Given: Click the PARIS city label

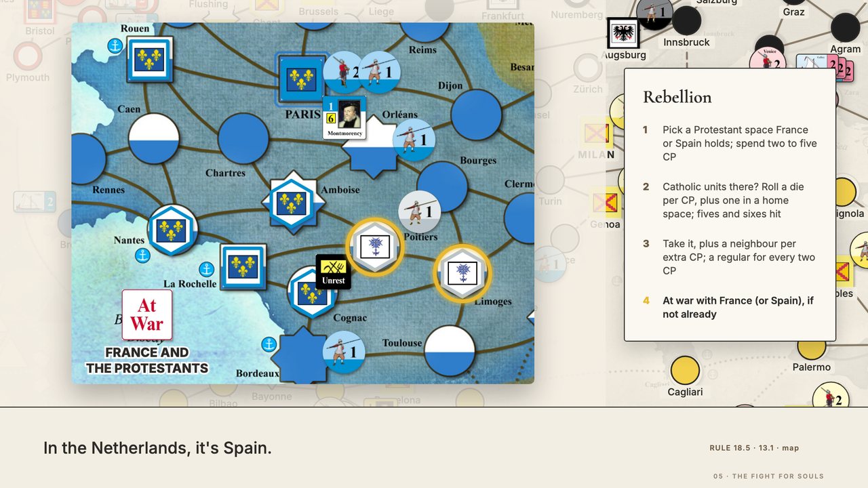Looking at the screenshot, I should (x=302, y=115).
